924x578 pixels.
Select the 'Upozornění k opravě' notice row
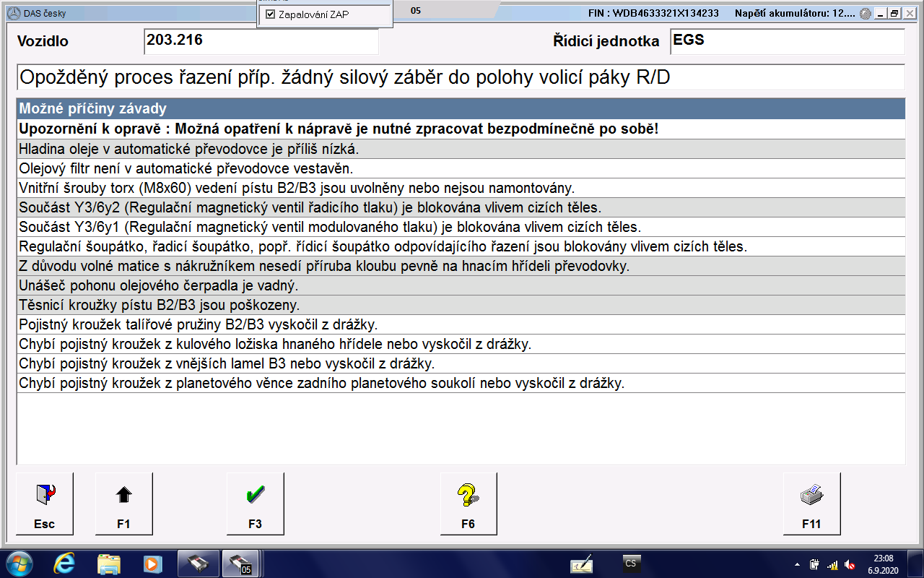click(x=461, y=129)
